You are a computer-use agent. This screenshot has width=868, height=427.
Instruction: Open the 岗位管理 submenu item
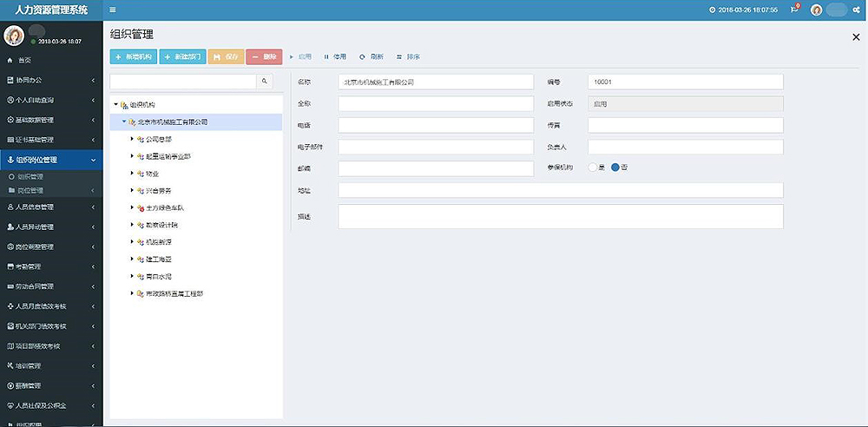point(51,190)
